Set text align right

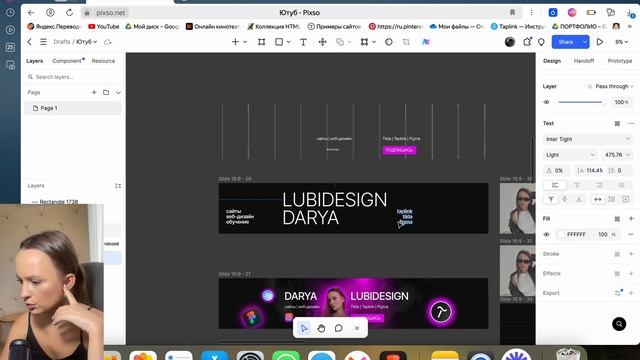(x=599, y=185)
